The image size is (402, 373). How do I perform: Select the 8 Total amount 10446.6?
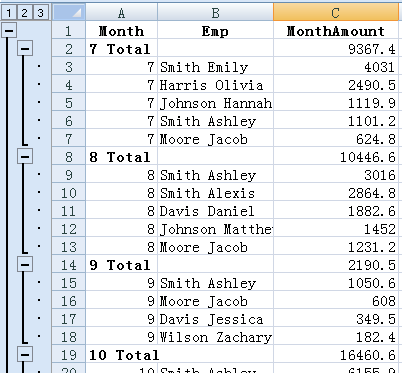tap(336, 157)
